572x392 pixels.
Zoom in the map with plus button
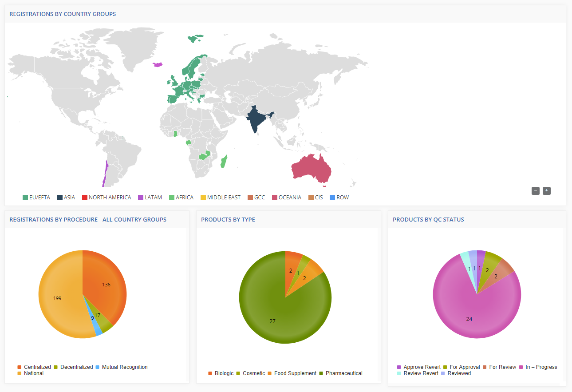(x=546, y=190)
